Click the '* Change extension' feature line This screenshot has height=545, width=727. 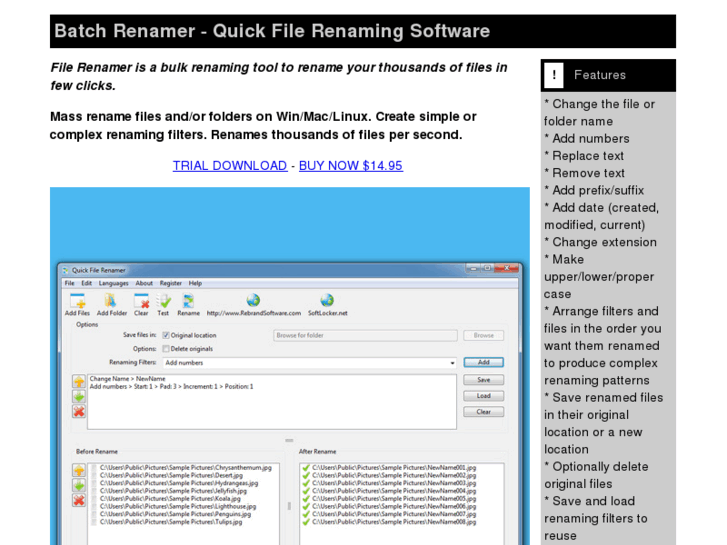[x=600, y=242]
